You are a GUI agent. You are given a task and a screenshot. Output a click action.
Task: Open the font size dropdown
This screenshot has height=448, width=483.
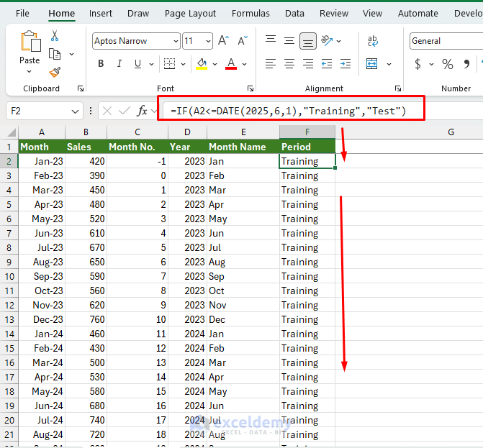coord(208,41)
